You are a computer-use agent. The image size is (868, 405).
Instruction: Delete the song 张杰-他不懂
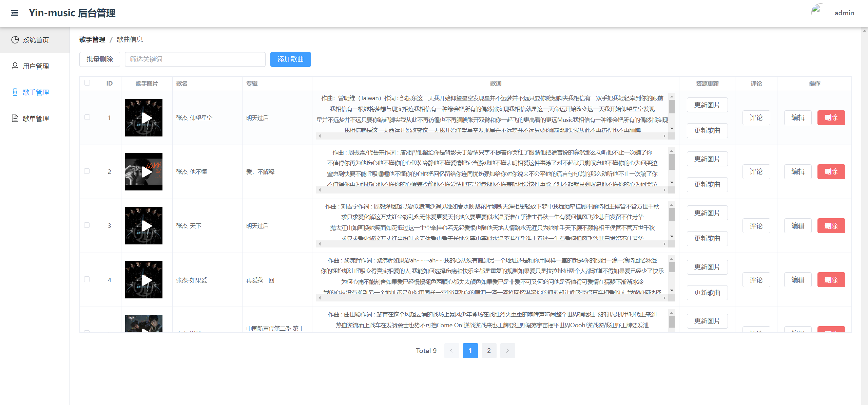pyautogui.click(x=831, y=172)
